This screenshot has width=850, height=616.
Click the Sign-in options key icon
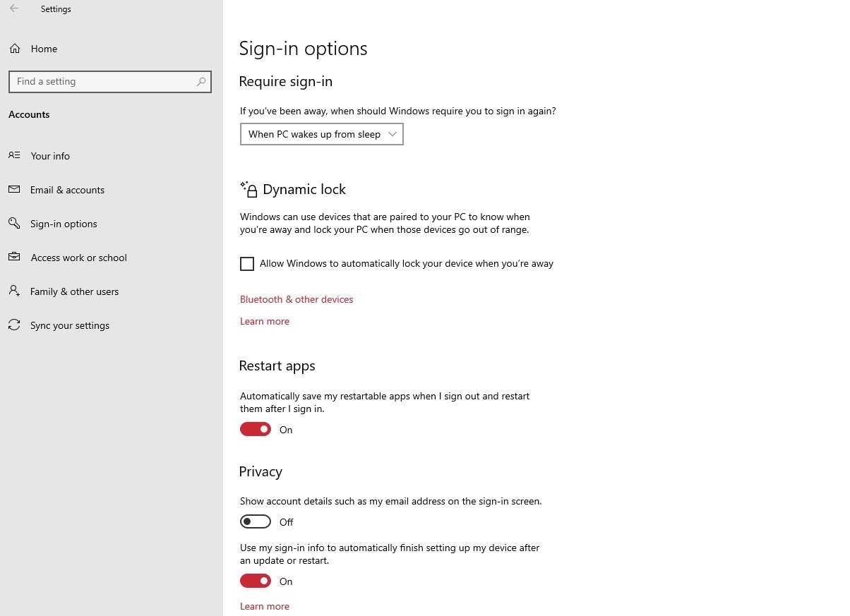coord(14,224)
